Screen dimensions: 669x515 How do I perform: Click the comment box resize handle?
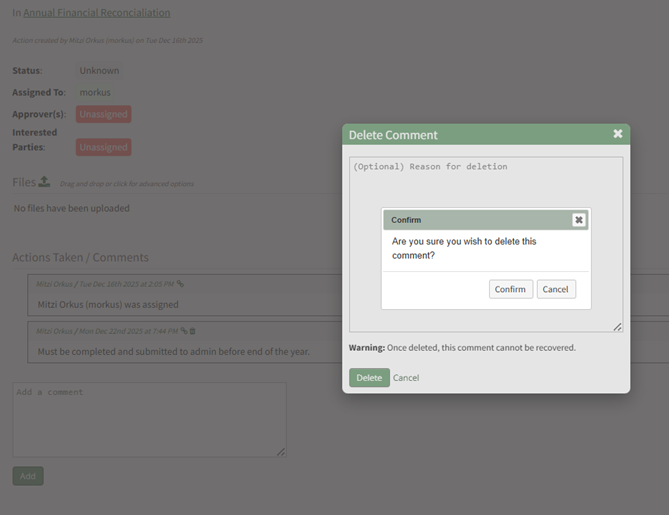coord(281,452)
